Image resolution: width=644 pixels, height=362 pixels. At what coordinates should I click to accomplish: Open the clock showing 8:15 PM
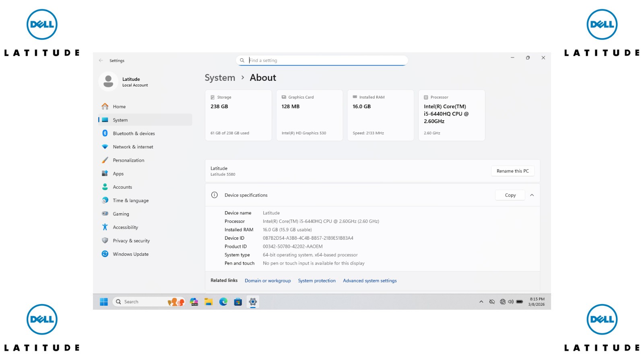pyautogui.click(x=537, y=302)
